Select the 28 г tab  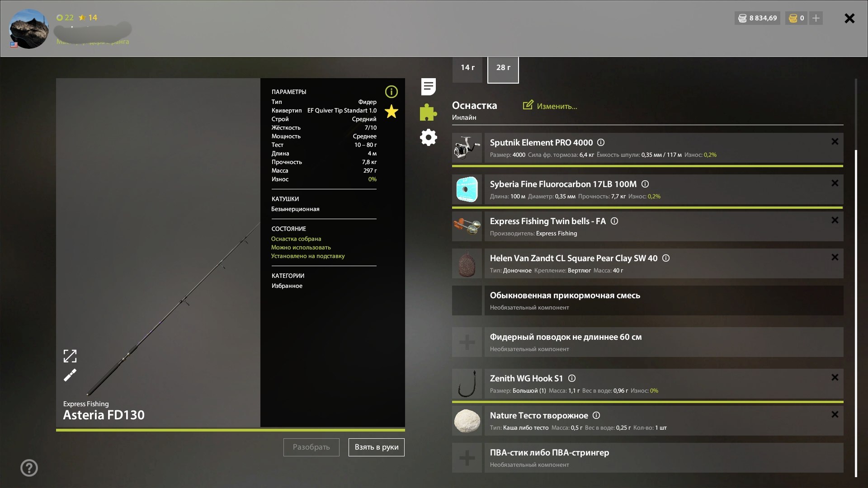503,67
